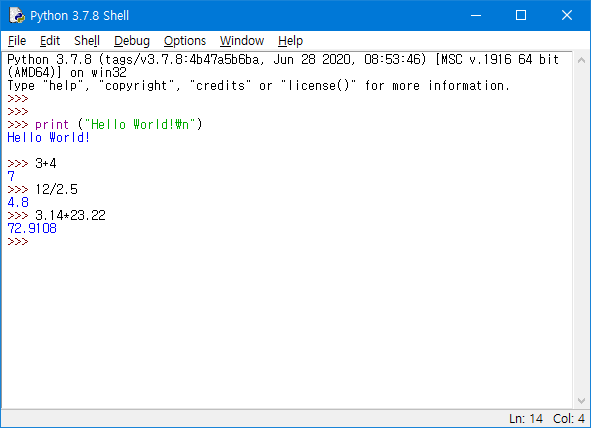Click the Col: 4 status bar entry
The image size is (591, 428).
[x=568, y=419]
